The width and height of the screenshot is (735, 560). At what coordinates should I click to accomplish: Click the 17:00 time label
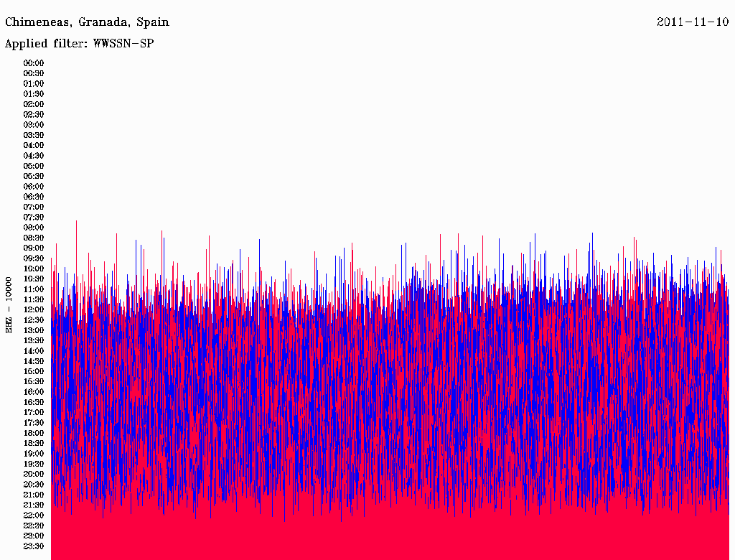click(34, 412)
